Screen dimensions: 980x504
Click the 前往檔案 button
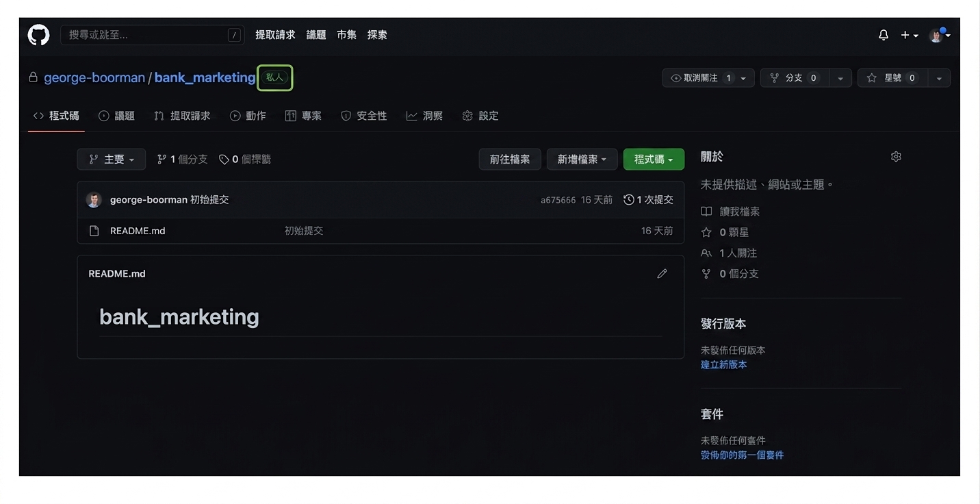510,159
